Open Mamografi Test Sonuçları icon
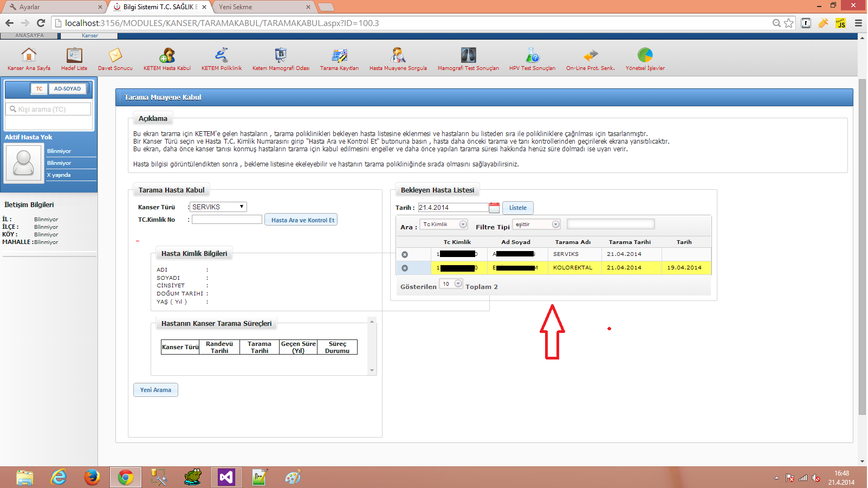The height and width of the screenshot is (488, 868). point(468,55)
